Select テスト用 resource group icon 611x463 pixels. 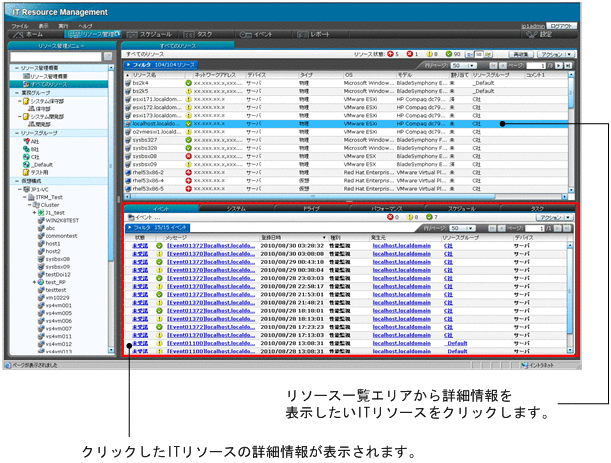(26, 172)
